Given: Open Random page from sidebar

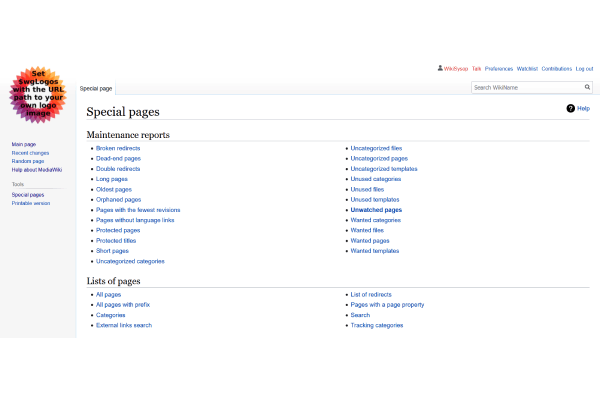Looking at the screenshot, I should tap(28, 161).
